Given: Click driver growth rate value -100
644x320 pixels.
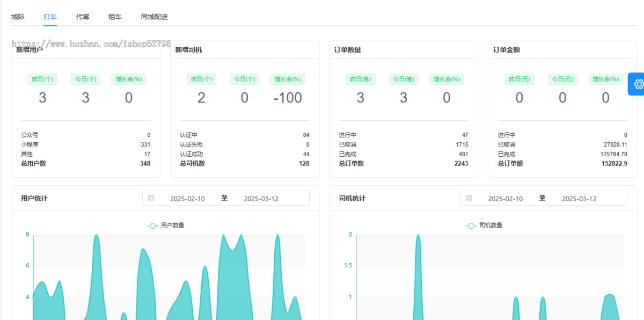Looking at the screenshot, I should click(288, 98).
